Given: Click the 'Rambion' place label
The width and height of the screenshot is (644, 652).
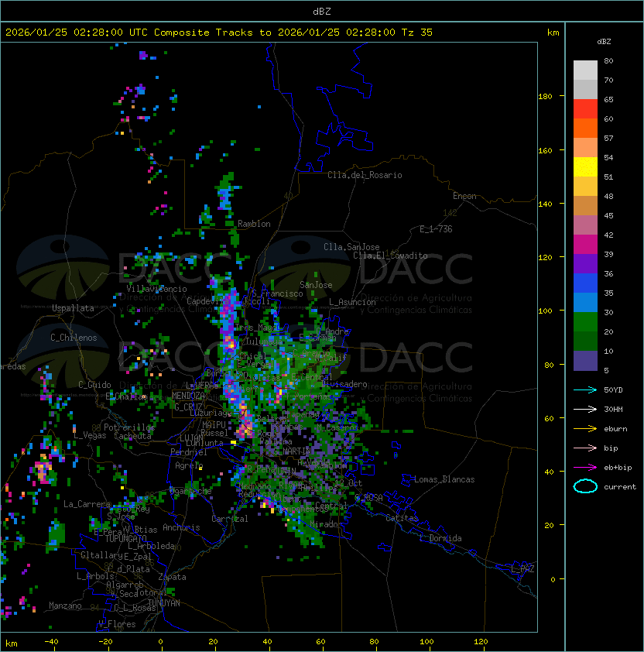Looking at the screenshot, I should [x=254, y=224].
